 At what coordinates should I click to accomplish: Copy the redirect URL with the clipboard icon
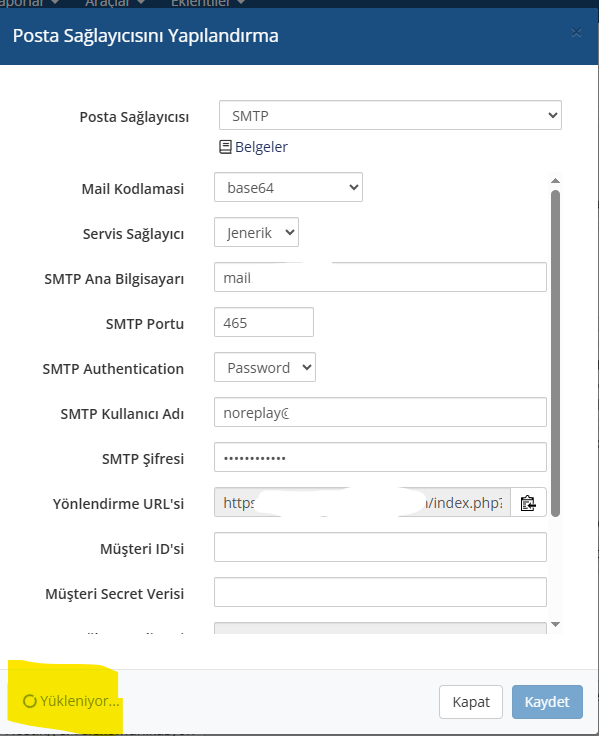528,503
